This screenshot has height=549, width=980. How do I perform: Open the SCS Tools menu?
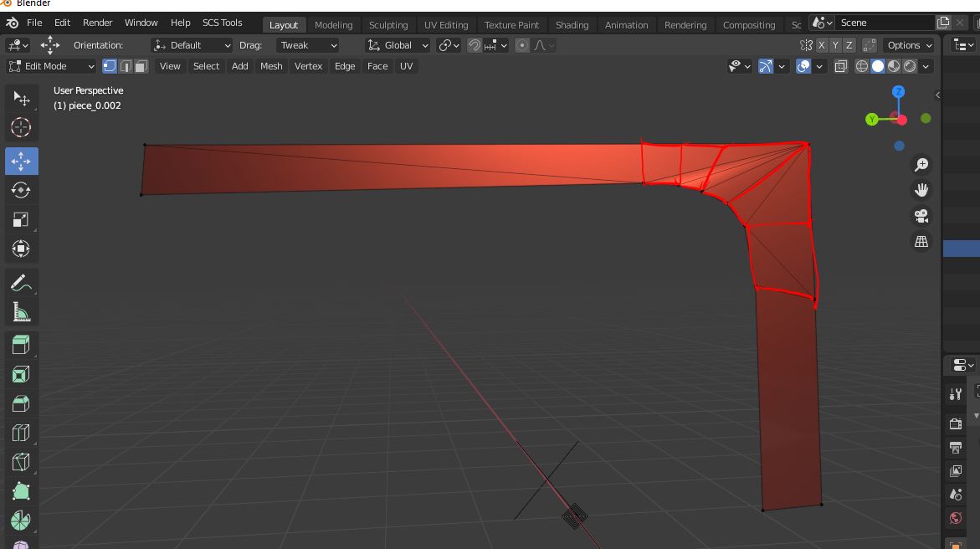tap(222, 23)
